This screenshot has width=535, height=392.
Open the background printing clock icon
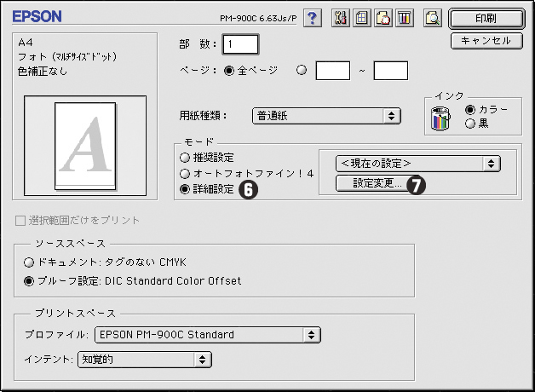tap(383, 18)
